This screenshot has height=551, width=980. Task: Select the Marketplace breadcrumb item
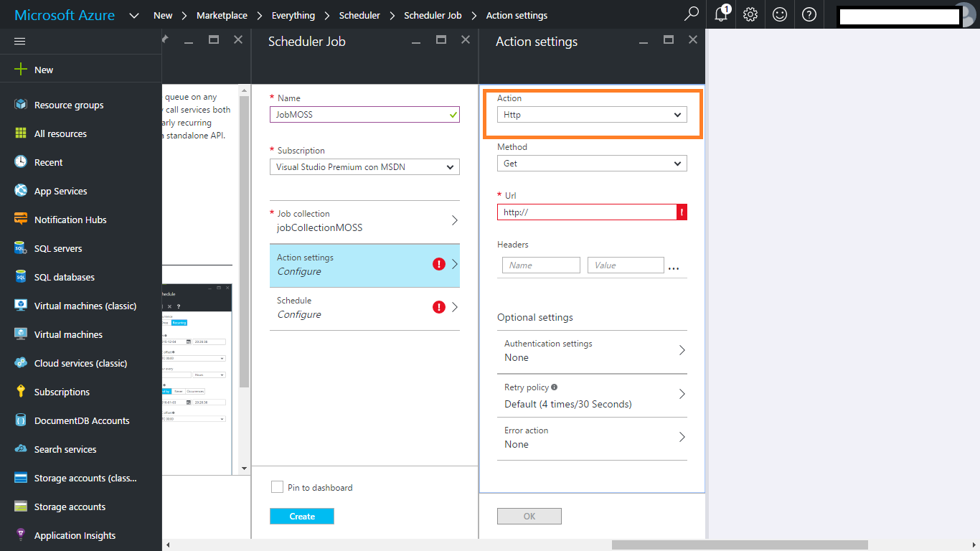(x=222, y=15)
